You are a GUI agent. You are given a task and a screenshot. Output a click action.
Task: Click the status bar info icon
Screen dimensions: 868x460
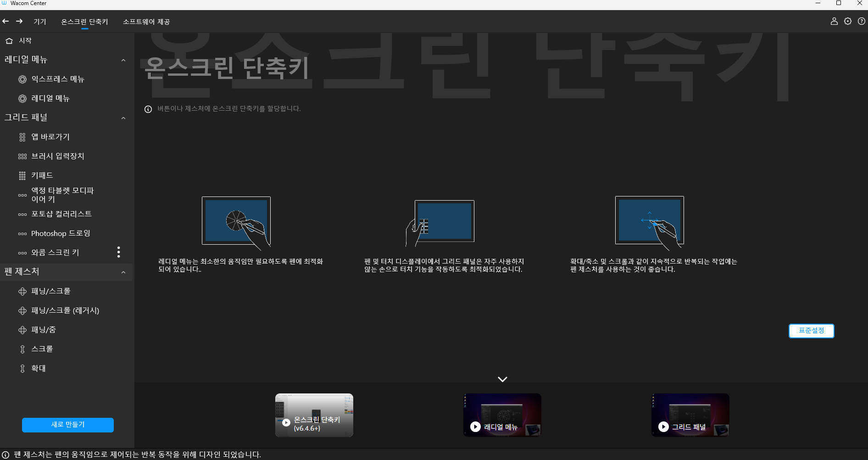pyautogui.click(x=6, y=455)
